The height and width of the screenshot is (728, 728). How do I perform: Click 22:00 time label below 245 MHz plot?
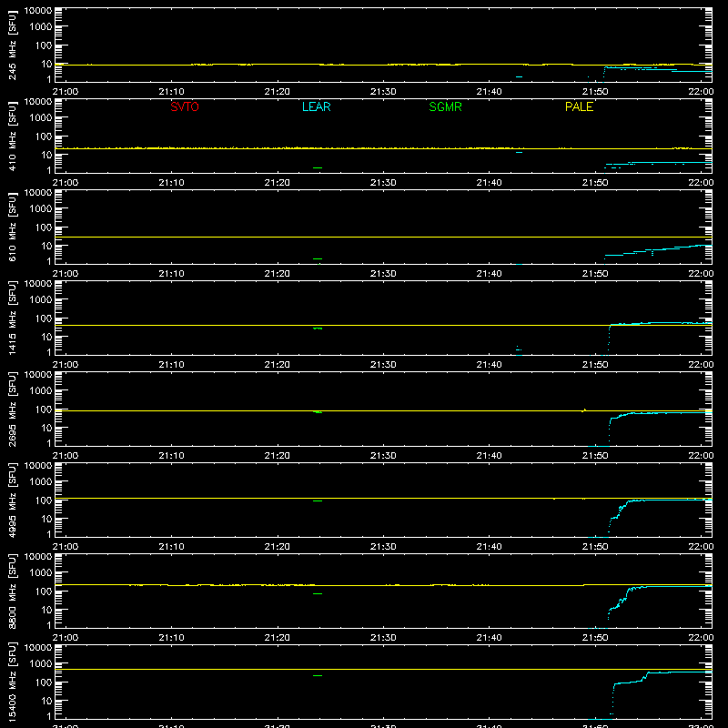coord(701,92)
